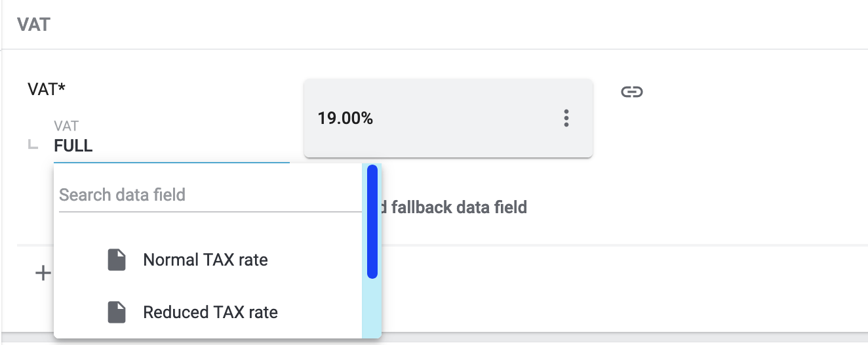Click the FULL value text
Image resolution: width=868 pixels, height=345 pixels.
pos(73,146)
